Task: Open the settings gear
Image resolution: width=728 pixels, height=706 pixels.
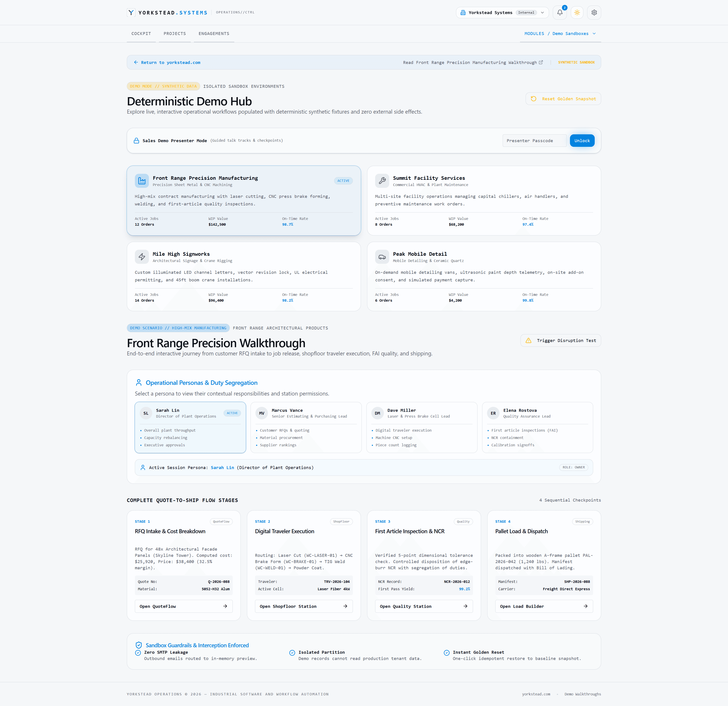Action: pyautogui.click(x=594, y=13)
